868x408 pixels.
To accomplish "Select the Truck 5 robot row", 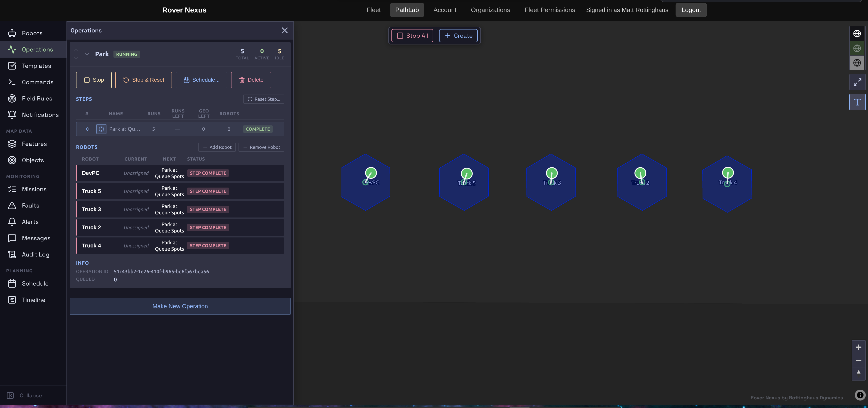I will point(180,191).
